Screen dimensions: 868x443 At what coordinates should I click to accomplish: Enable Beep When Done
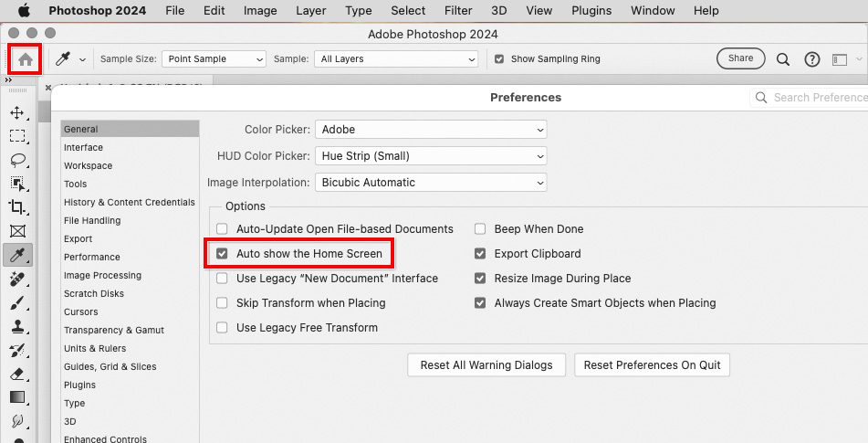coord(480,228)
